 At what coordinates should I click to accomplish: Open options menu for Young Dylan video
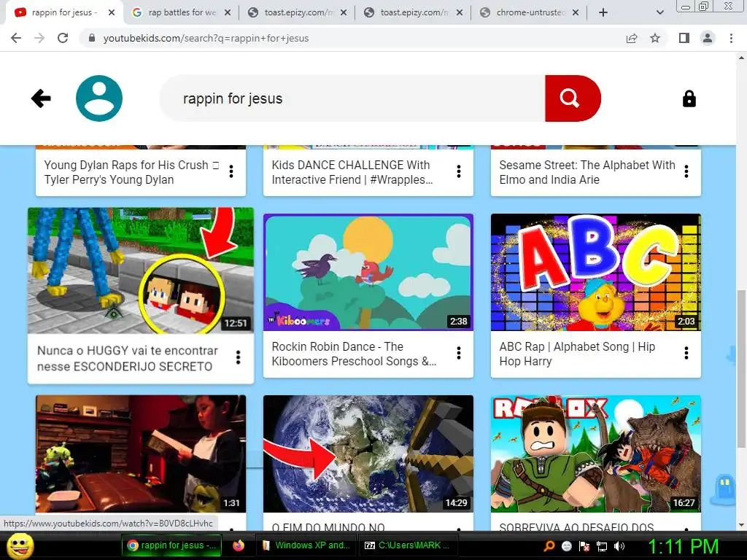231,171
